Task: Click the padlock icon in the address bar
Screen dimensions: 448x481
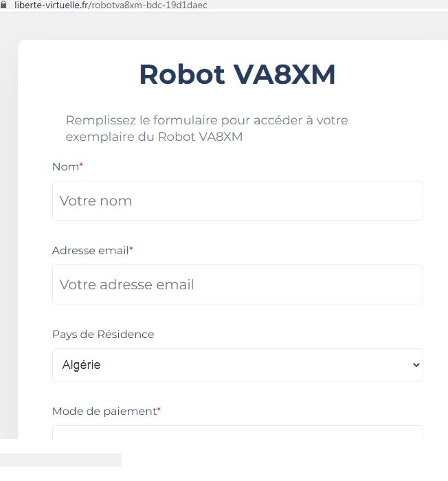Action: click(x=3, y=5)
